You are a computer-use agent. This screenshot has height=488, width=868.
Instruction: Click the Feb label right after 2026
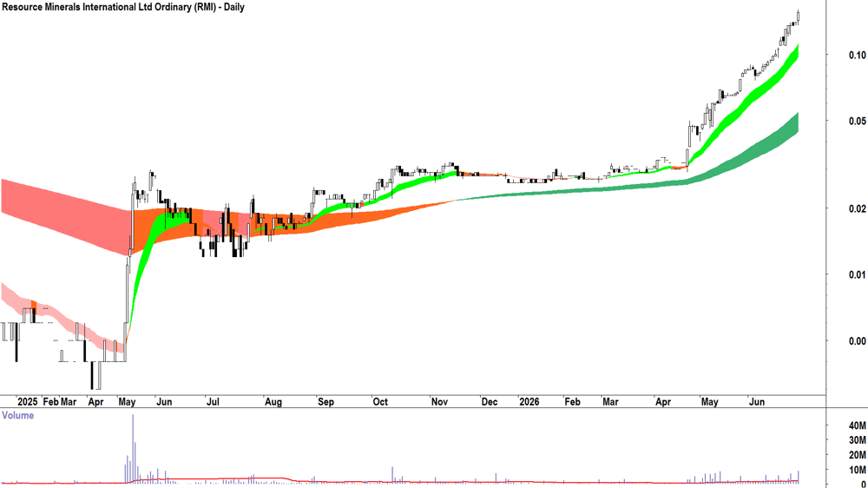[572, 402]
